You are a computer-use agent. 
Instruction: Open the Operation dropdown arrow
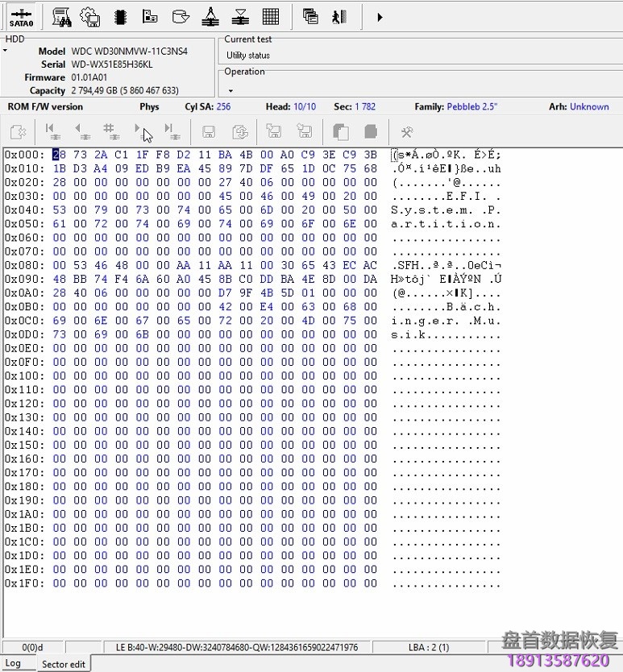tap(231, 91)
